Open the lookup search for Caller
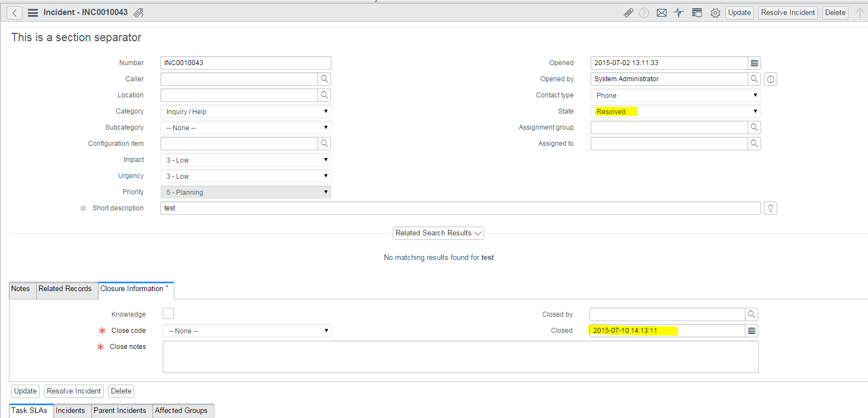This screenshot has width=868, height=418. (324, 79)
